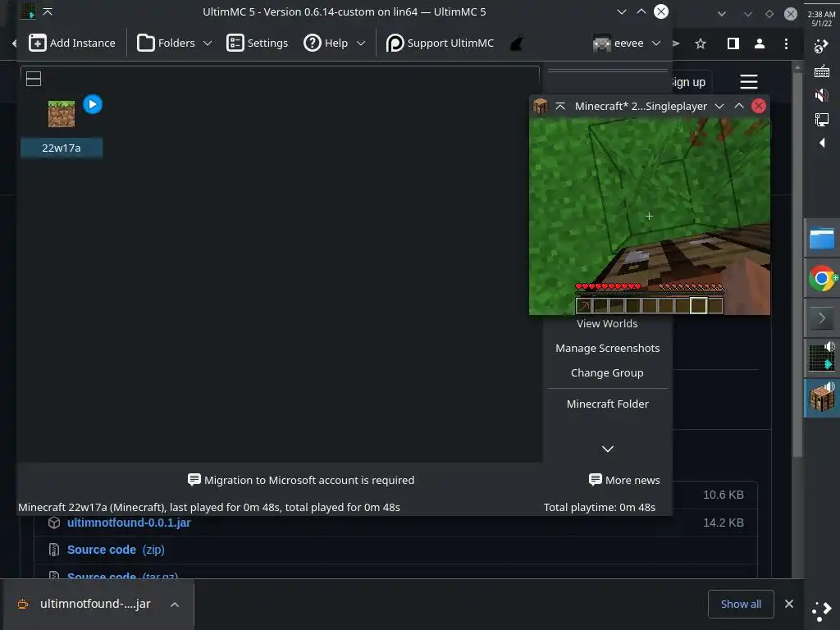Click View Worlds in the side panel
The width and height of the screenshot is (840, 630).
(x=607, y=323)
